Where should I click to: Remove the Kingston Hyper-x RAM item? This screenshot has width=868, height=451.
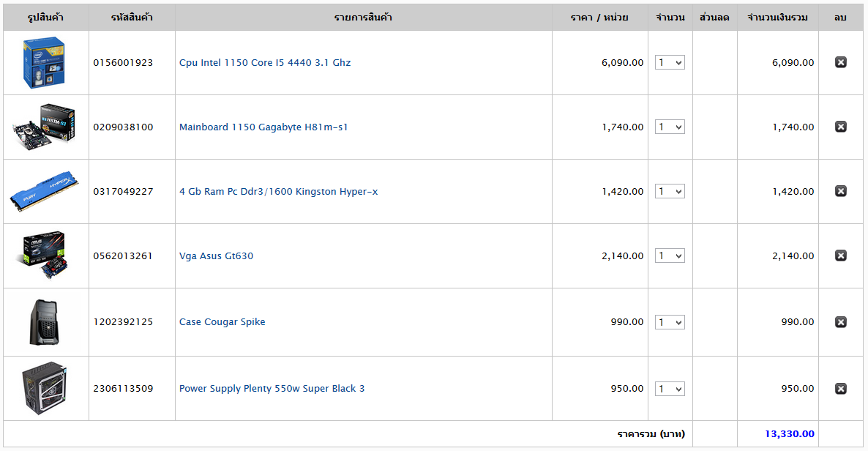[841, 191]
